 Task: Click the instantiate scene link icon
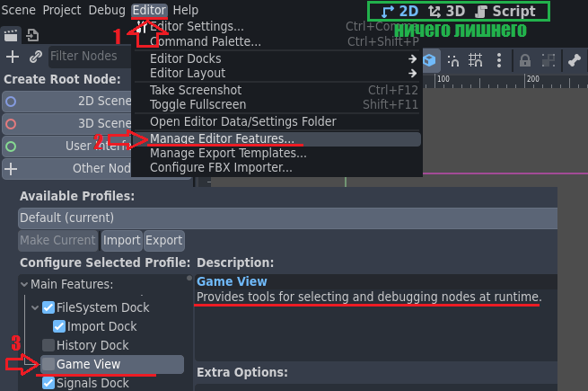point(35,57)
